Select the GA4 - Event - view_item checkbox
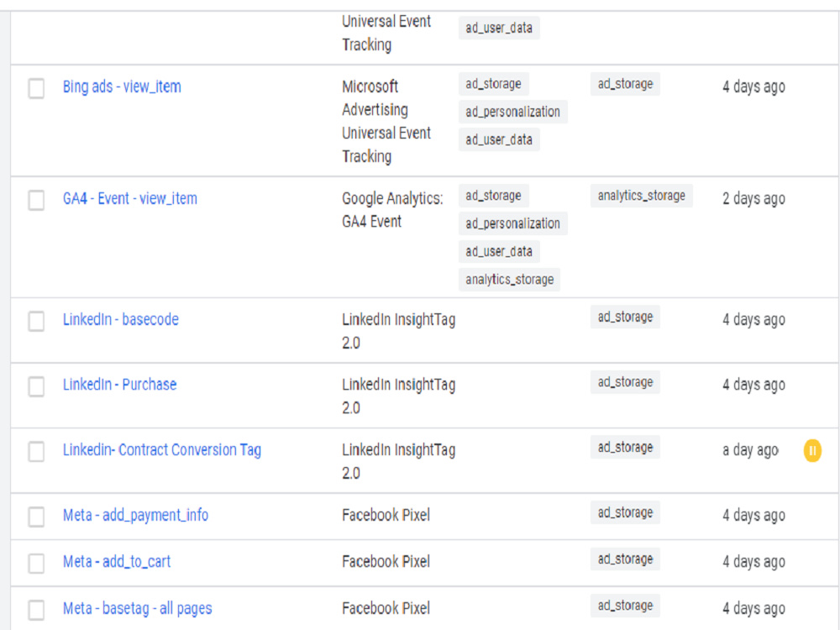 click(x=36, y=201)
